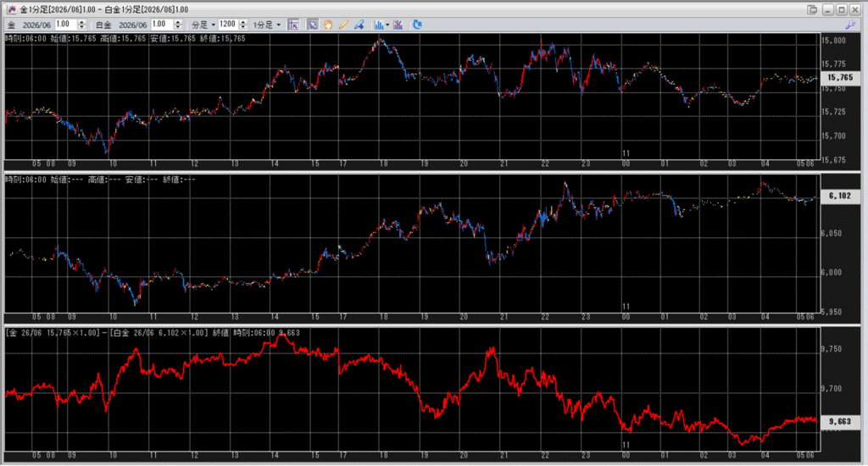
Task: Click the window title text
Action: tap(104, 9)
